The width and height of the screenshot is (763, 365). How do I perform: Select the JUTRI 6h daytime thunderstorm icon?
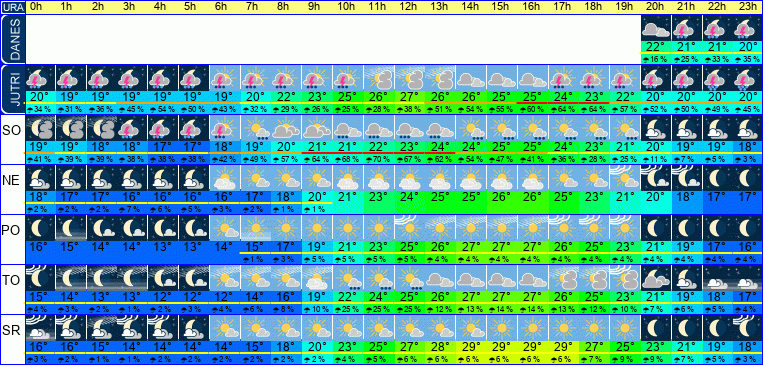click(x=225, y=78)
